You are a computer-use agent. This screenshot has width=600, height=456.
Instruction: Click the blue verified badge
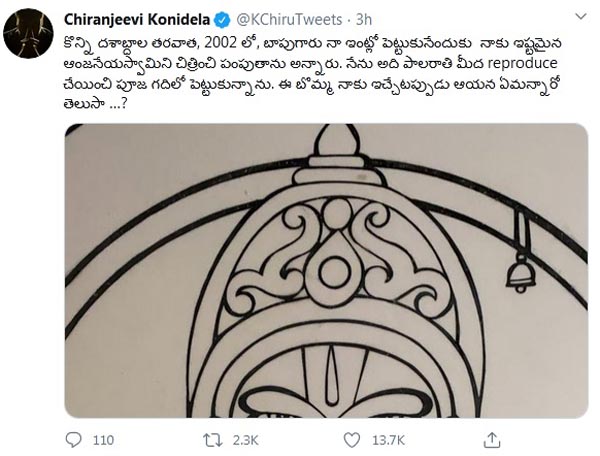click(x=222, y=20)
